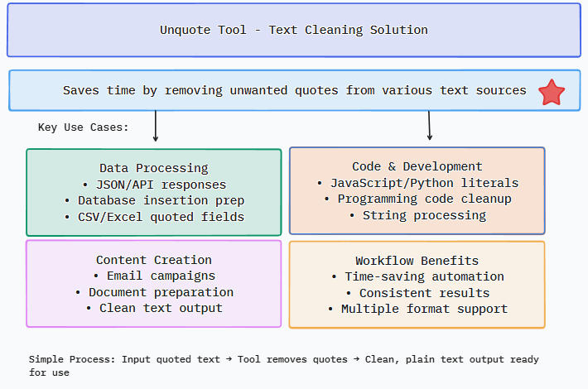Select the Data Processing heading
Image resolution: width=588 pixels, height=389 pixels.
click(x=154, y=168)
